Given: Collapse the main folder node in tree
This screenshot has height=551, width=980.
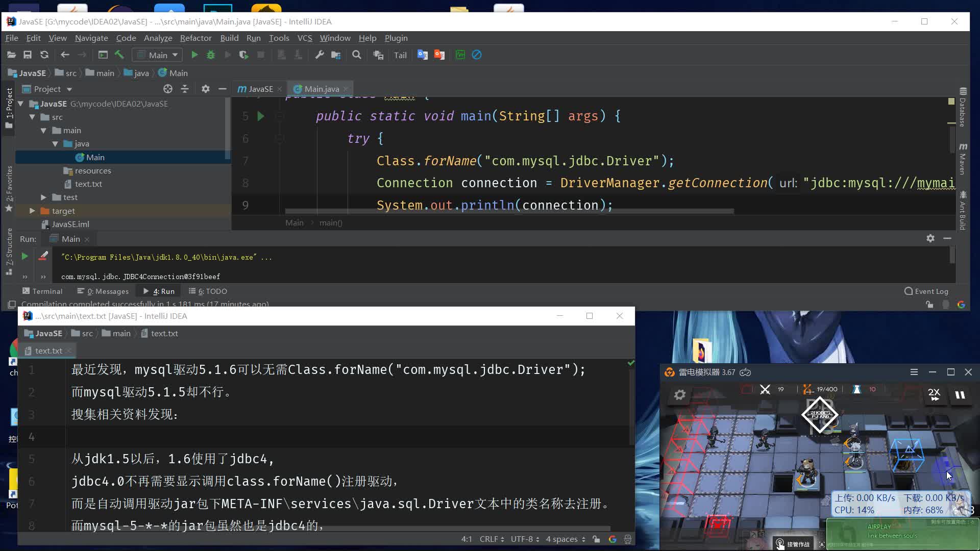Looking at the screenshot, I should click(43, 131).
